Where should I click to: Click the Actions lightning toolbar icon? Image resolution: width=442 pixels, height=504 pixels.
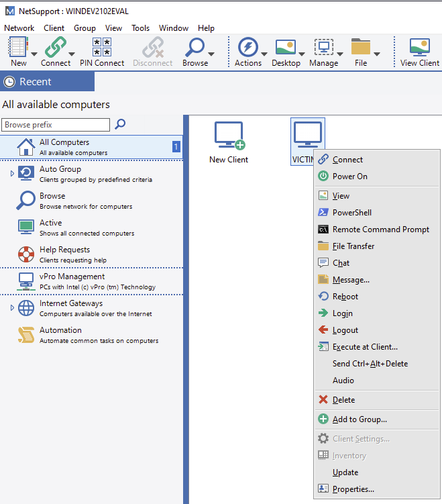247,47
